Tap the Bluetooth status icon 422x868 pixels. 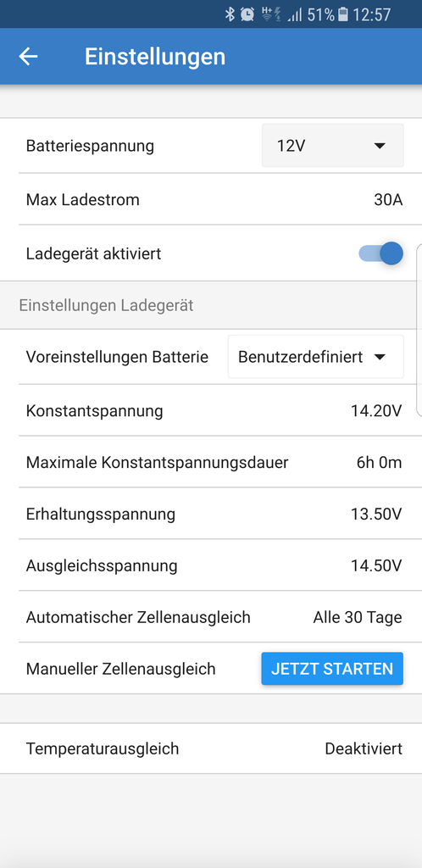[230, 14]
